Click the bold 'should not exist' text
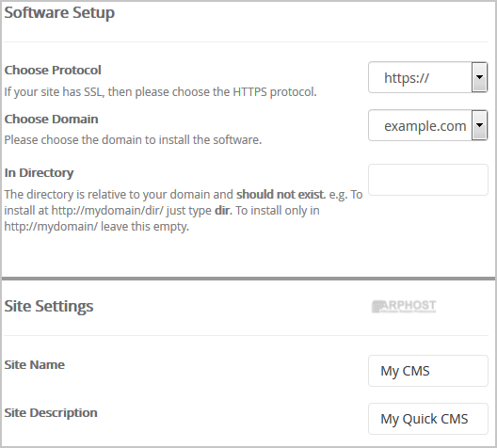497x448 pixels. tap(281, 194)
